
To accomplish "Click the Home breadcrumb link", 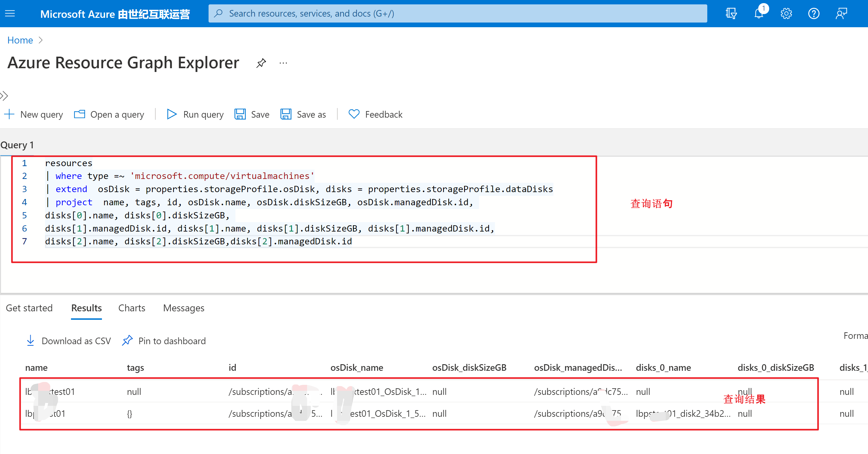I will pos(20,40).
